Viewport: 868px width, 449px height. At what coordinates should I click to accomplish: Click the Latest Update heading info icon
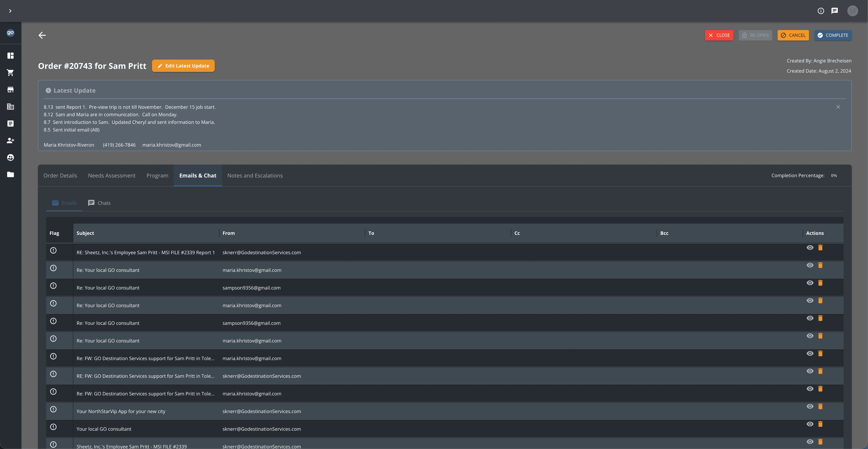[48, 90]
